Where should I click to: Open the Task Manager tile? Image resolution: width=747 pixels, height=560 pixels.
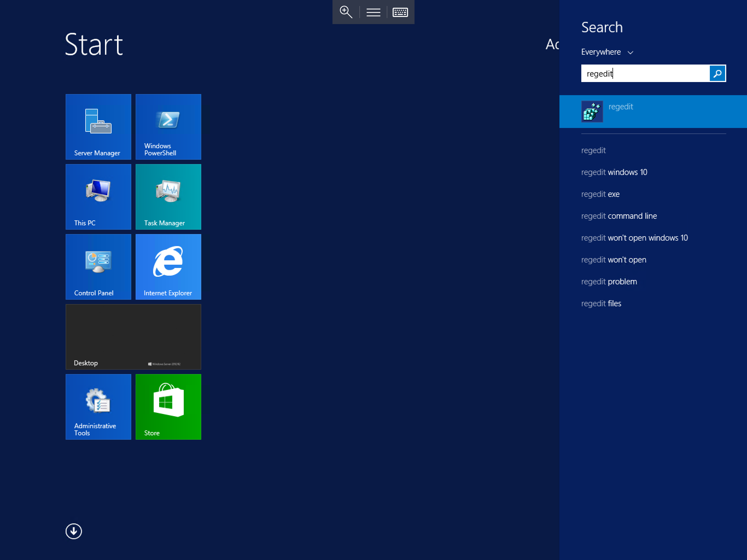[168, 197]
